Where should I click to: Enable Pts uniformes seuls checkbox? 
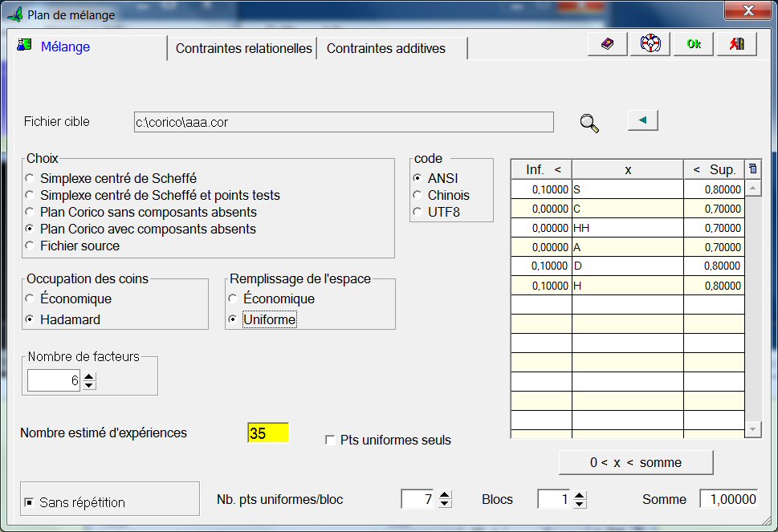tap(330, 440)
